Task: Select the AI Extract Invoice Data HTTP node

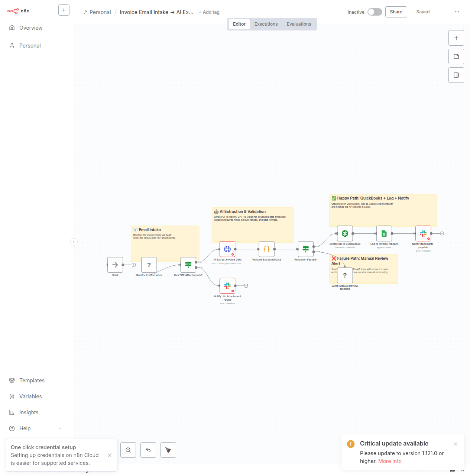Action: point(227,249)
